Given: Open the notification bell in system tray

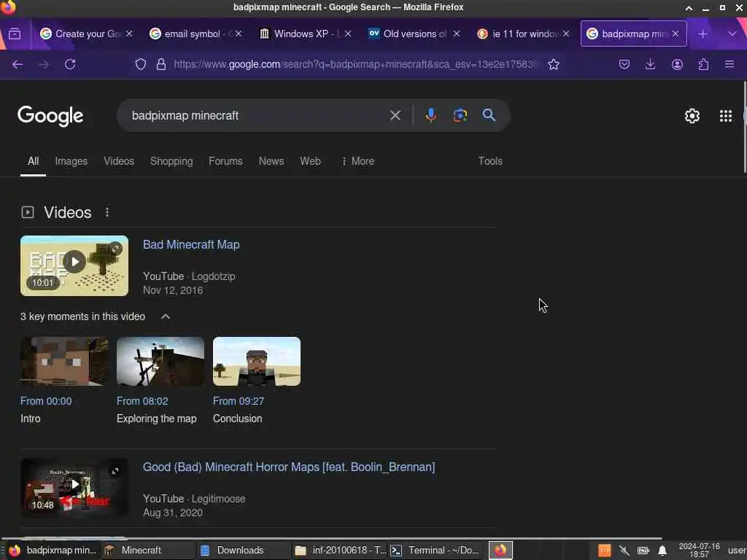Looking at the screenshot, I should point(662,551).
